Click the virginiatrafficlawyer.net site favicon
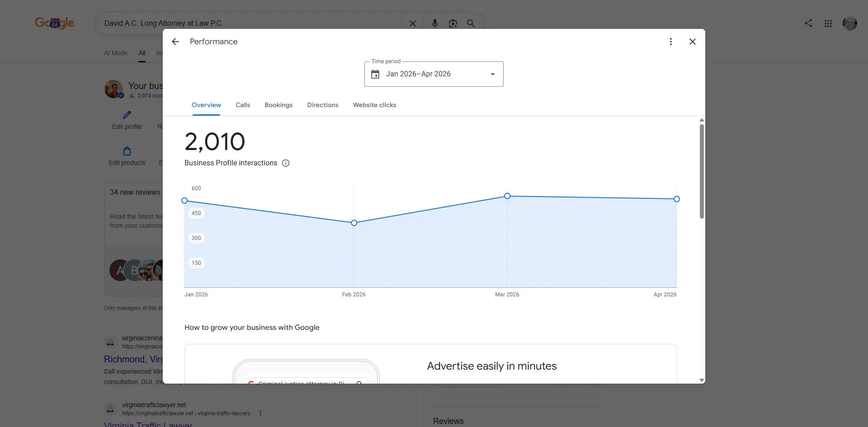Screen dimensions: 868x427 coord(110,409)
